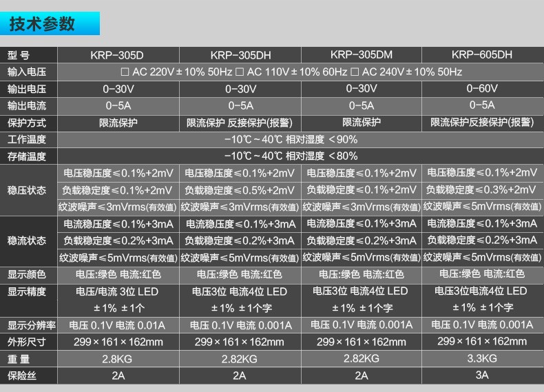Tick the AC 220V ±10% 50Hz checkbox
The image size is (544, 392).
pos(125,72)
